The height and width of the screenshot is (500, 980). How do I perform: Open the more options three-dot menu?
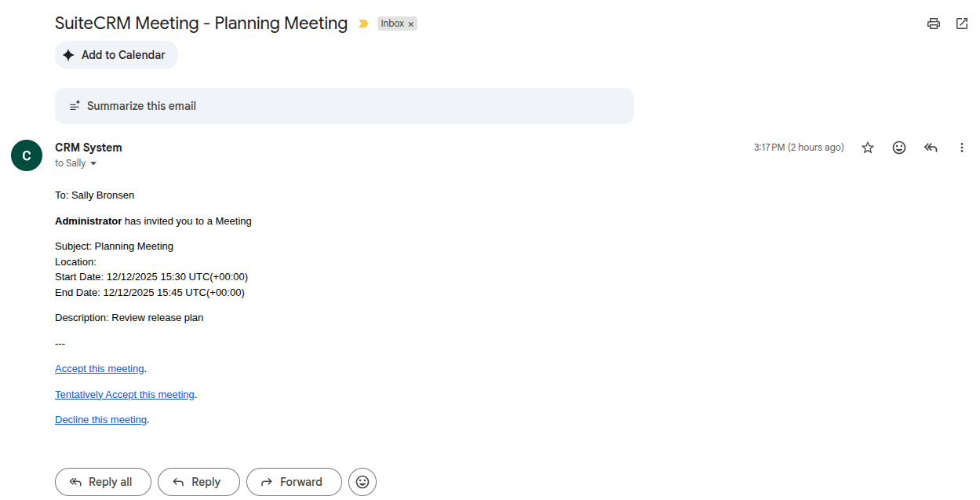coord(961,147)
